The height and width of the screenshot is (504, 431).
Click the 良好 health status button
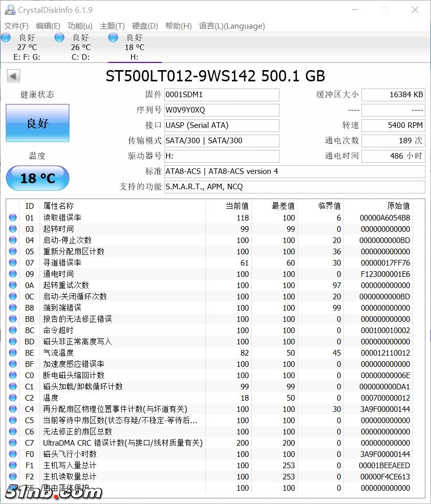coord(38,123)
